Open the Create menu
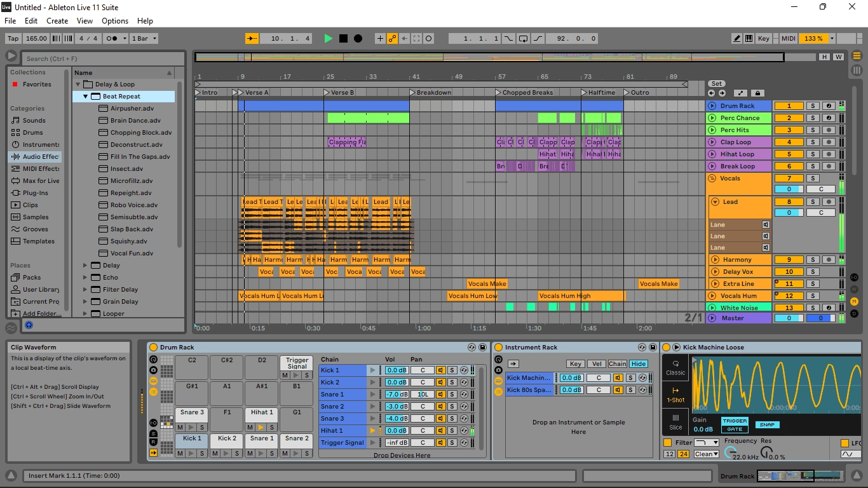The image size is (868, 488). point(57,21)
